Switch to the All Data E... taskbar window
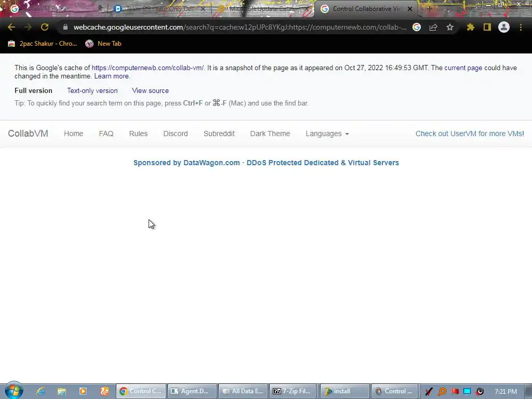Image resolution: width=532 pixels, height=399 pixels. (243, 391)
